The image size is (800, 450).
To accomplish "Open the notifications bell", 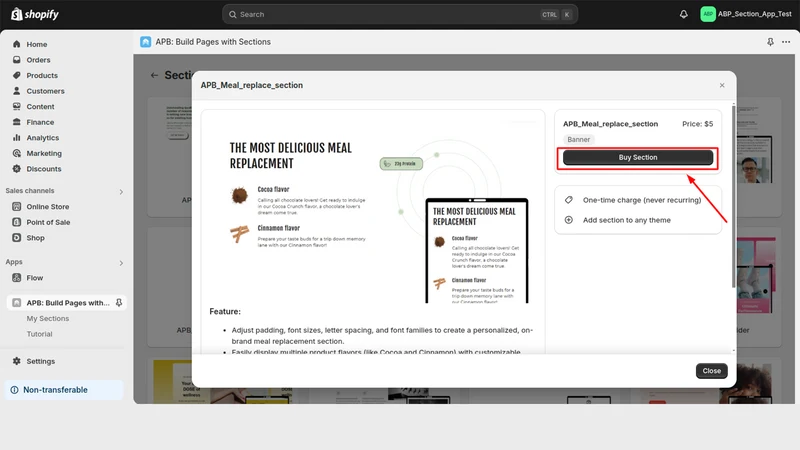I will coord(684,14).
